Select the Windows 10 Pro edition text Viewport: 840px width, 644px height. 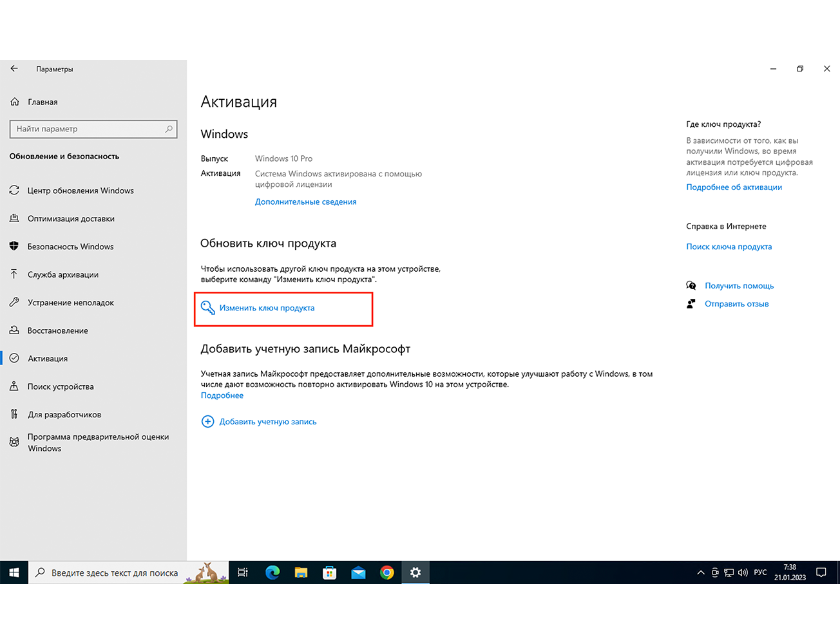[x=283, y=158]
